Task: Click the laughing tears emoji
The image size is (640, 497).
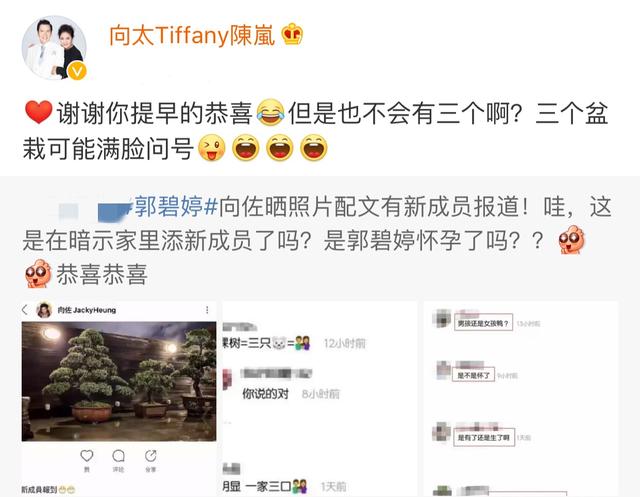Action: tap(270, 113)
